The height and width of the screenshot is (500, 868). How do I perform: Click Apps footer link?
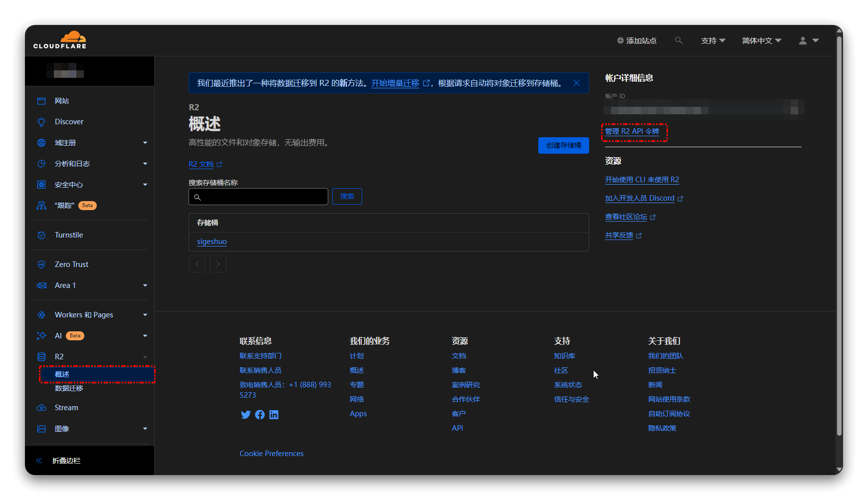click(358, 414)
